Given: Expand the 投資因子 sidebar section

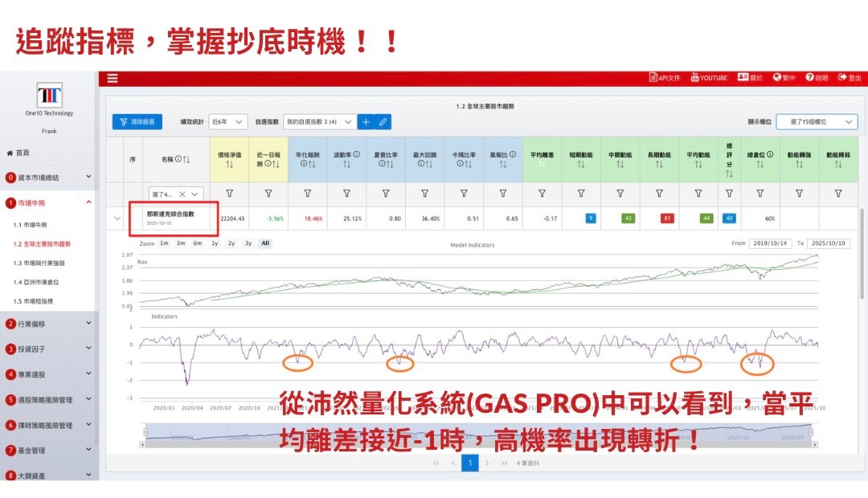Looking at the screenshot, I should click(49, 349).
